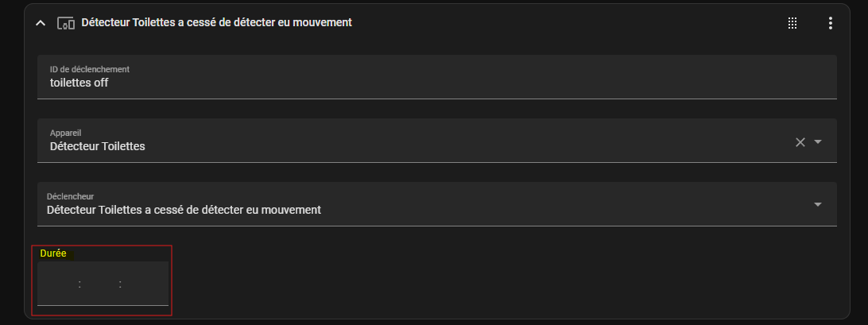
Task: Clear the Appareil selection with the X
Action: pos(800,142)
